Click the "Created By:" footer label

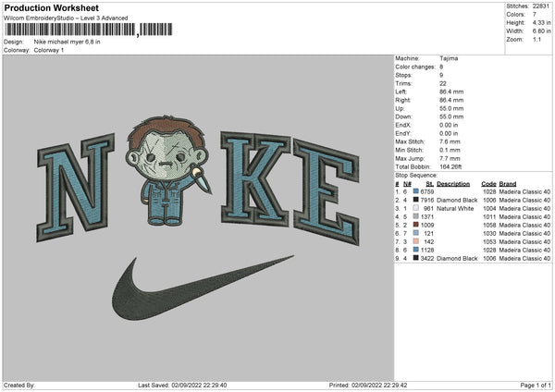(19, 385)
